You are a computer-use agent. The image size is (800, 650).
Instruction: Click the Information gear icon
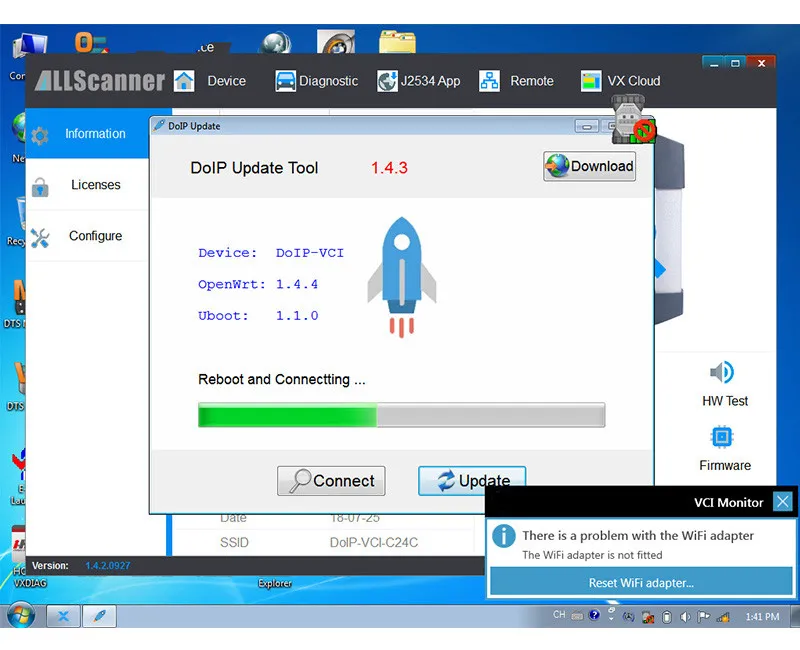[40, 135]
